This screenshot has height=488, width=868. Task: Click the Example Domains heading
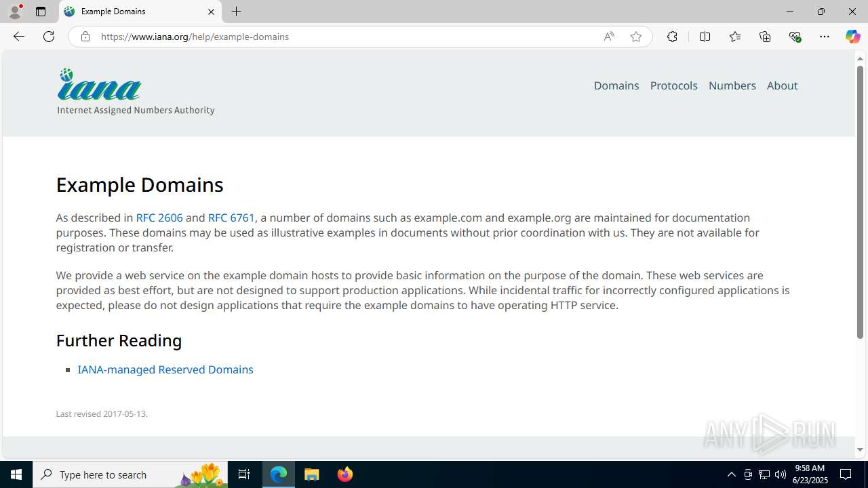140,184
